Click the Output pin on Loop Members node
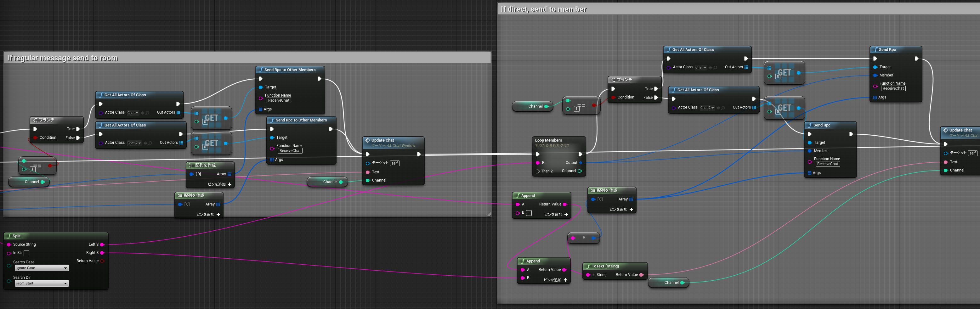The width and height of the screenshot is (980, 309). point(581,163)
